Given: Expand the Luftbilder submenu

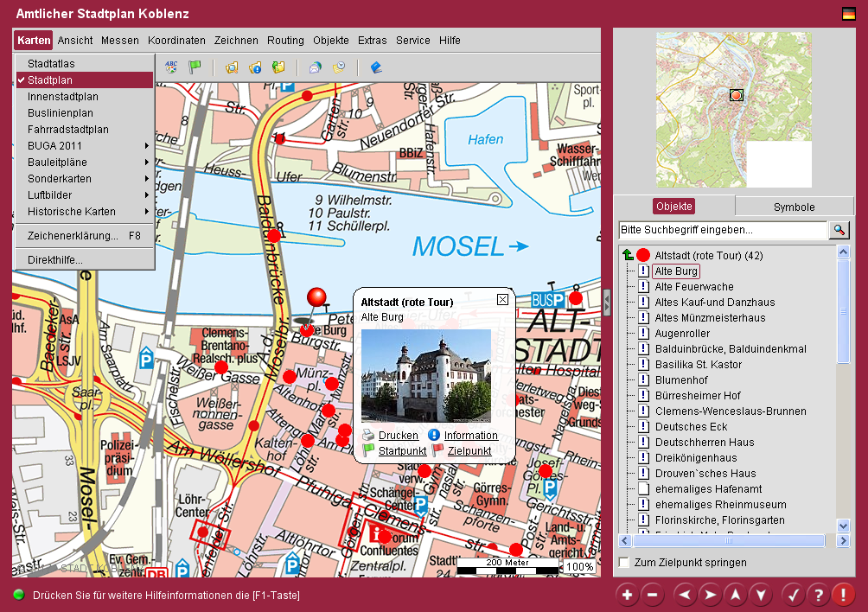Looking at the screenshot, I should click(x=84, y=195).
